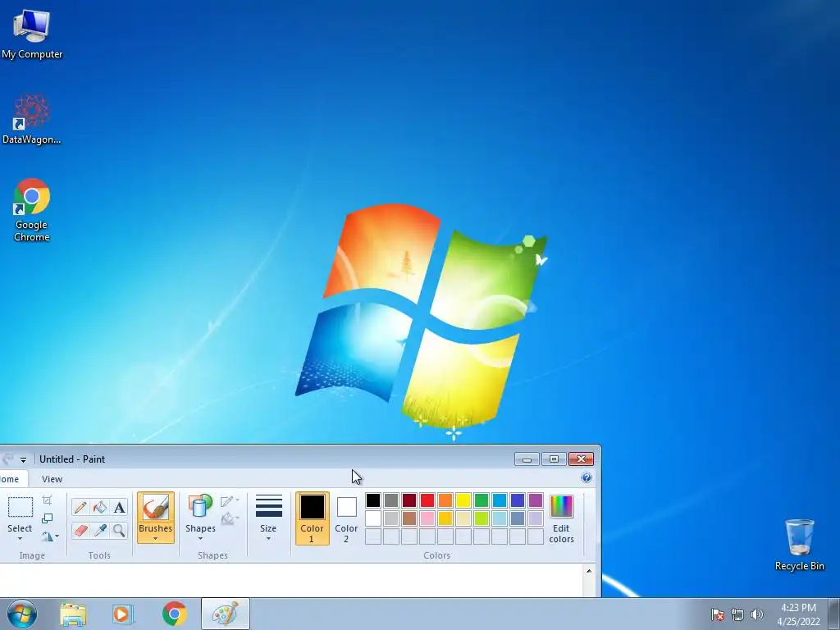
Task: Open the Rotate or flip menu
Action: pyautogui.click(x=50, y=536)
